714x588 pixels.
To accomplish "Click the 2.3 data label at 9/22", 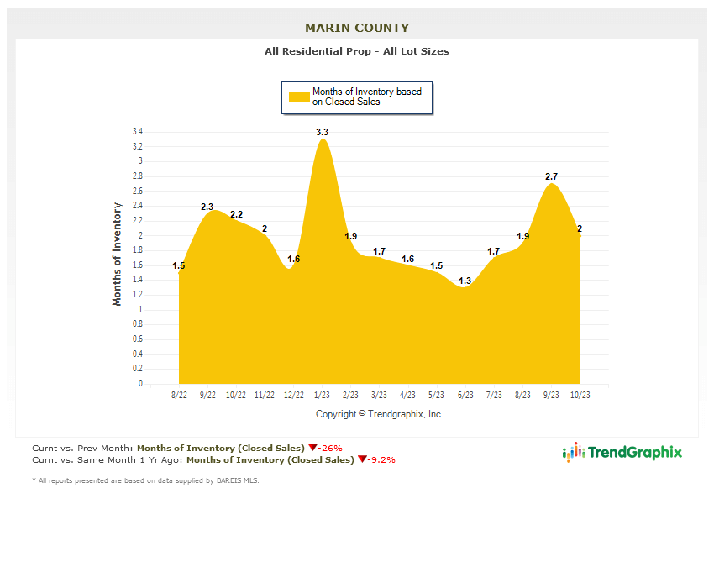I will point(207,207).
